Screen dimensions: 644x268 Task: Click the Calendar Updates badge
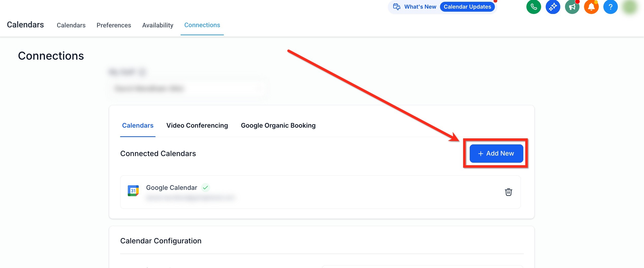click(467, 7)
